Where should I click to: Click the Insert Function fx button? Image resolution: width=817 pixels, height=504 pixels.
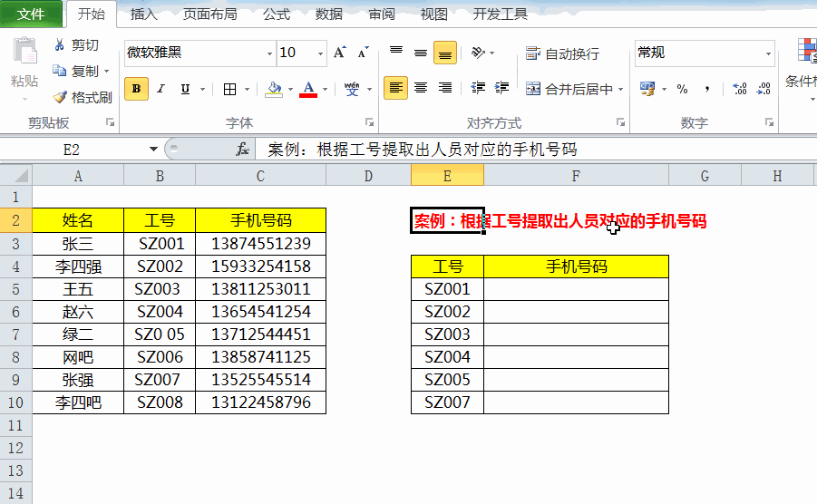point(242,150)
